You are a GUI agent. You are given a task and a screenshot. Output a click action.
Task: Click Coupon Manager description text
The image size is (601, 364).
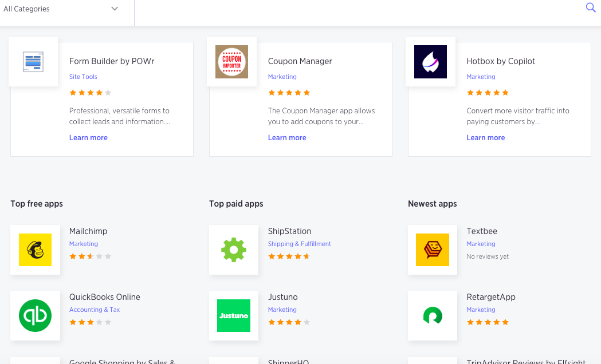point(321,116)
